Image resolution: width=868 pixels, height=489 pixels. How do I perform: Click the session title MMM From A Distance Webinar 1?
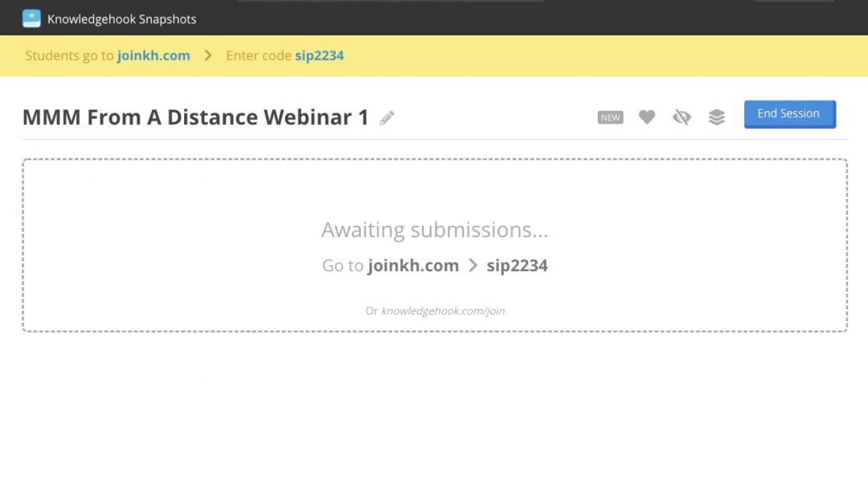(x=195, y=117)
